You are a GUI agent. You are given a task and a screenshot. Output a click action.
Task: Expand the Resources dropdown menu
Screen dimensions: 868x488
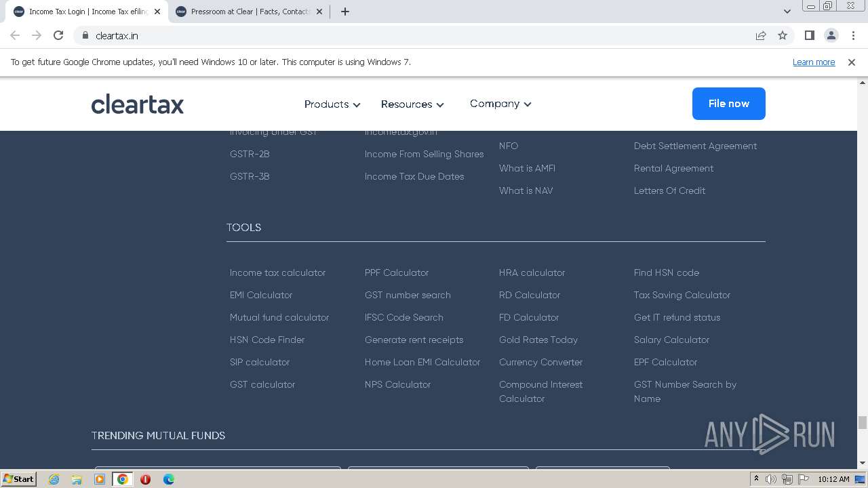[x=412, y=104]
